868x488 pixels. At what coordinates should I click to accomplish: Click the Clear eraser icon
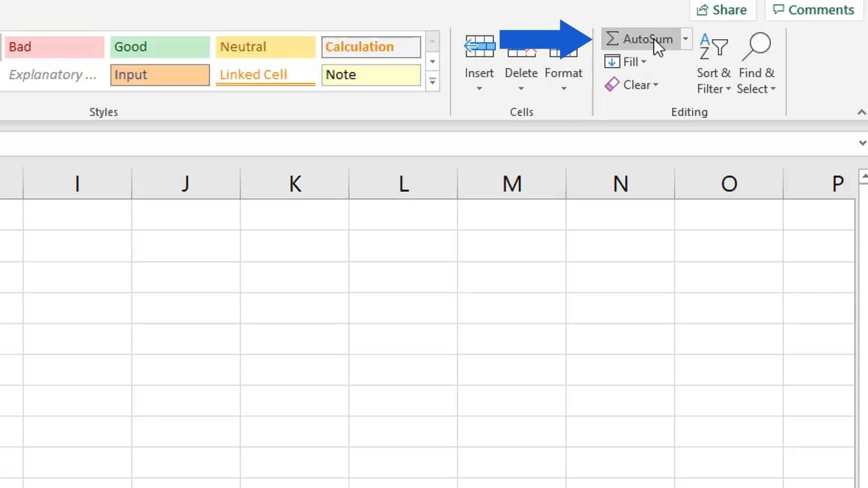tap(613, 84)
